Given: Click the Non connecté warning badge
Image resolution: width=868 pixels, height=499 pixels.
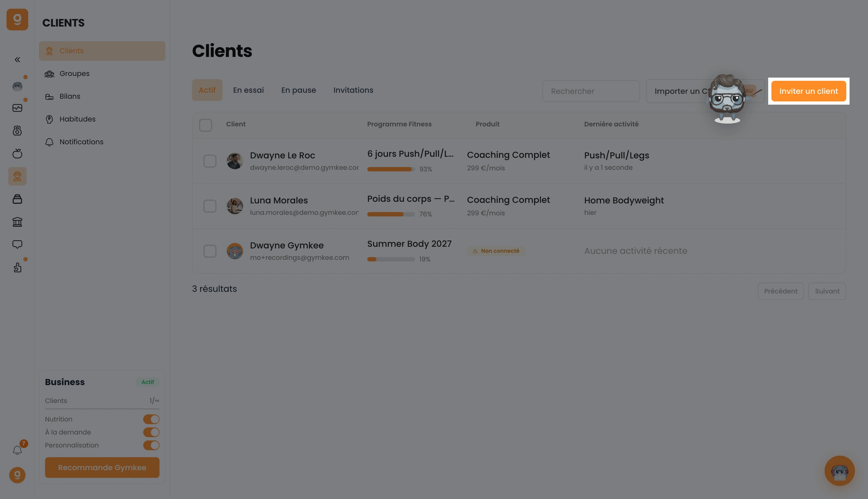Looking at the screenshot, I should tap(496, 251).
